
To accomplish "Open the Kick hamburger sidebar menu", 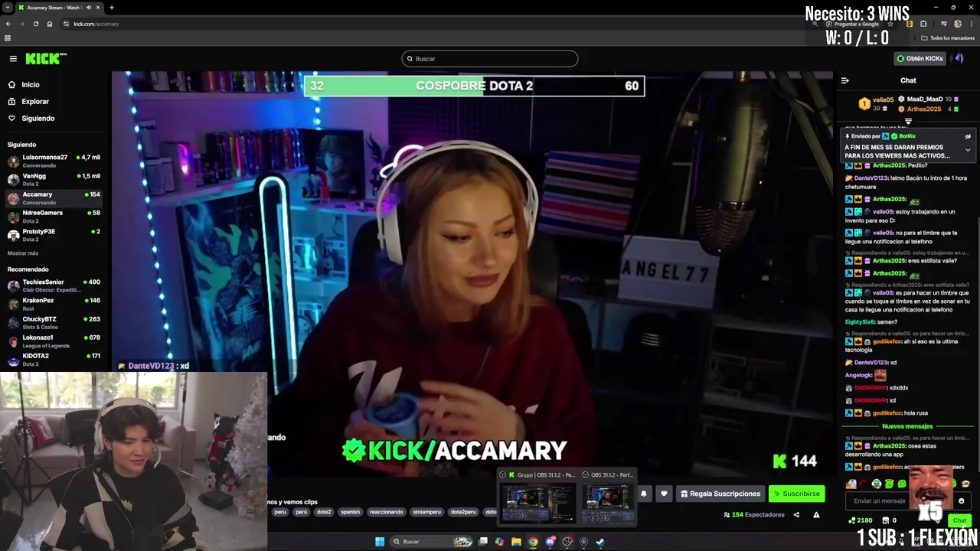I will point(13,59).
